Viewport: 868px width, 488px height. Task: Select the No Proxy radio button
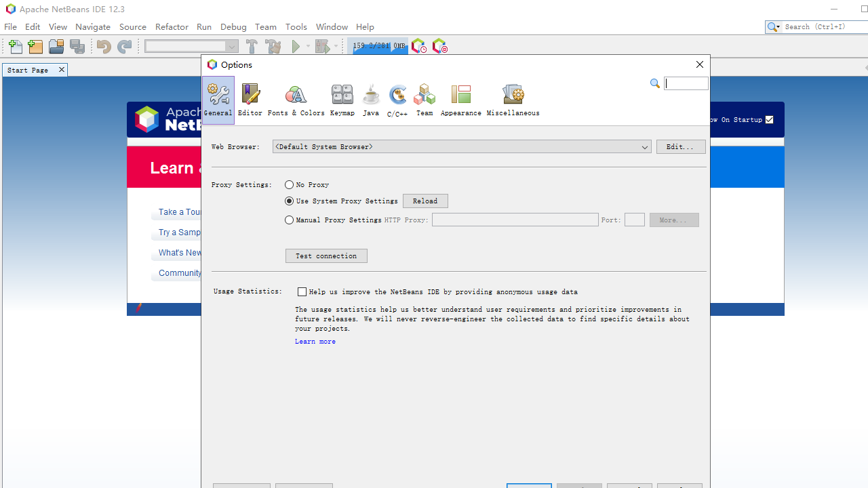coord(290,185)
